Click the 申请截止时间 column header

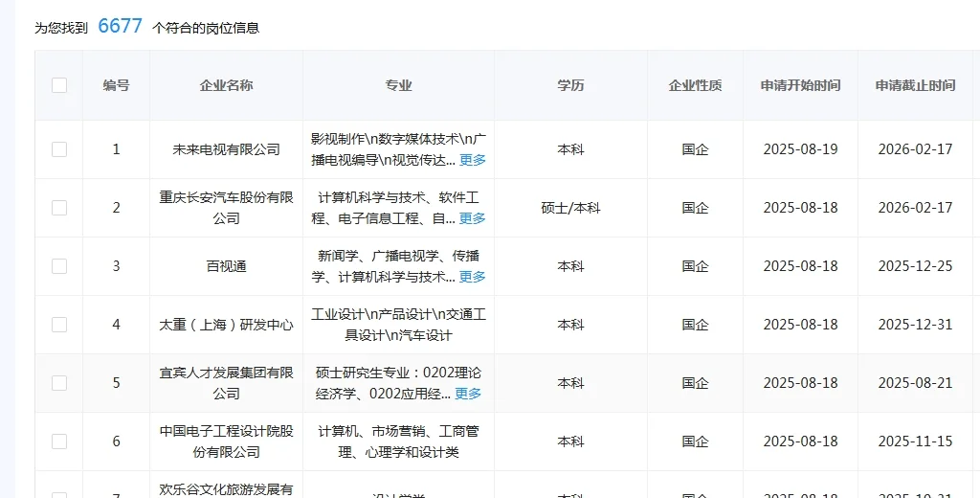point(916,85)
